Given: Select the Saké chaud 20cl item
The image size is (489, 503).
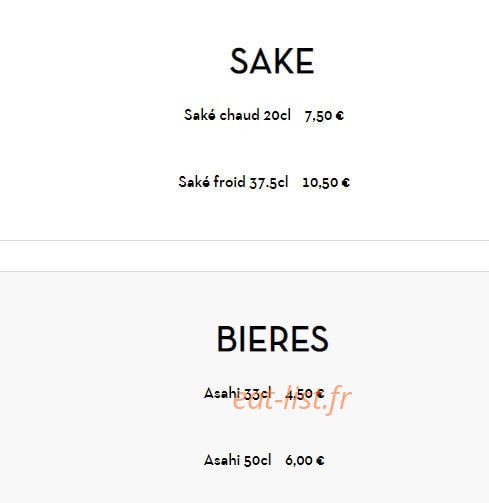Looking at the screenshot, I should 237,115.
